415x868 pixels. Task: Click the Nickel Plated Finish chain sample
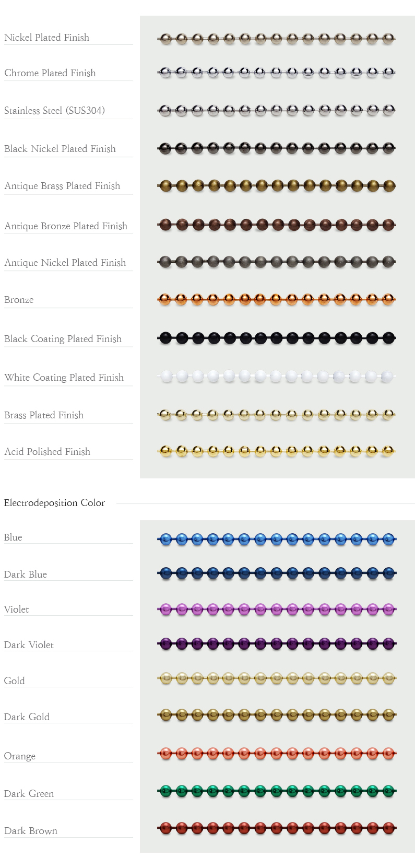tap(277, 38)
